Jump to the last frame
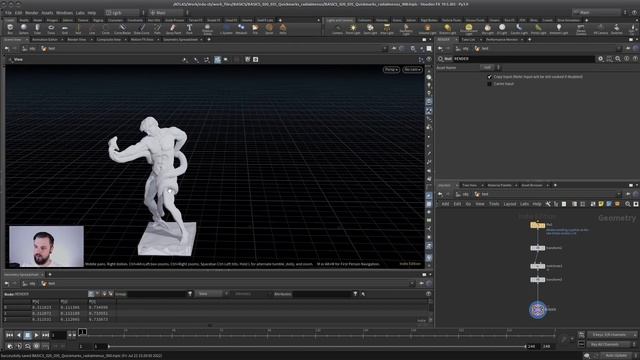The width and height of the screenshot is (640, 360). tap(45, 335)
